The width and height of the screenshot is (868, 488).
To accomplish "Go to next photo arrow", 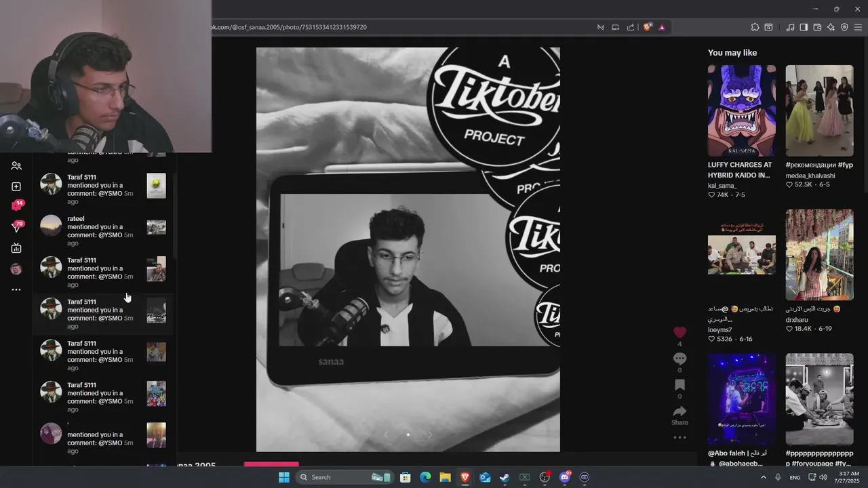I will point(430,434).
